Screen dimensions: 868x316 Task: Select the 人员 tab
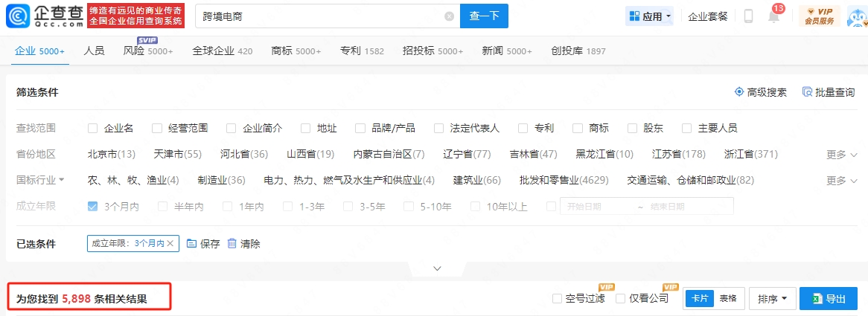tap(94, 51)
